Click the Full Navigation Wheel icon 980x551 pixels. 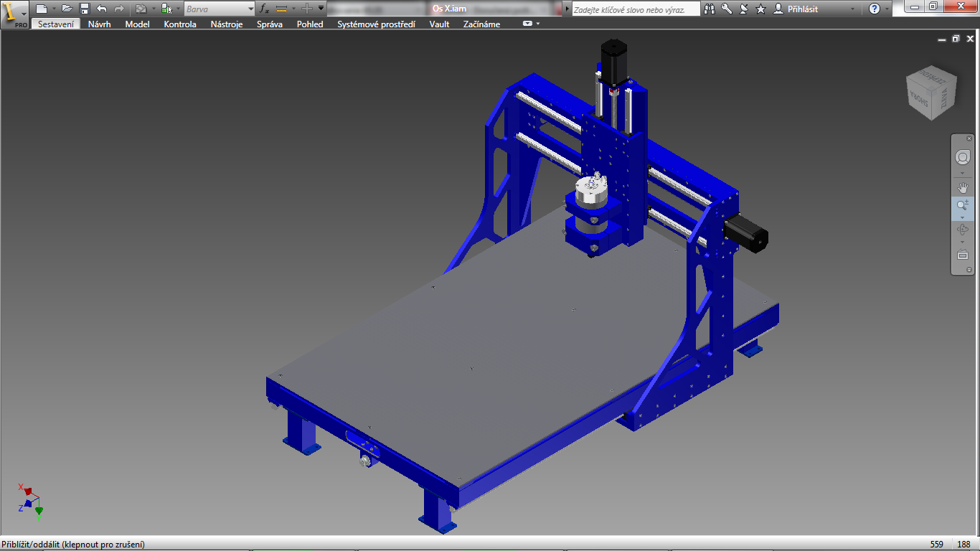click(x=963, y=157)
